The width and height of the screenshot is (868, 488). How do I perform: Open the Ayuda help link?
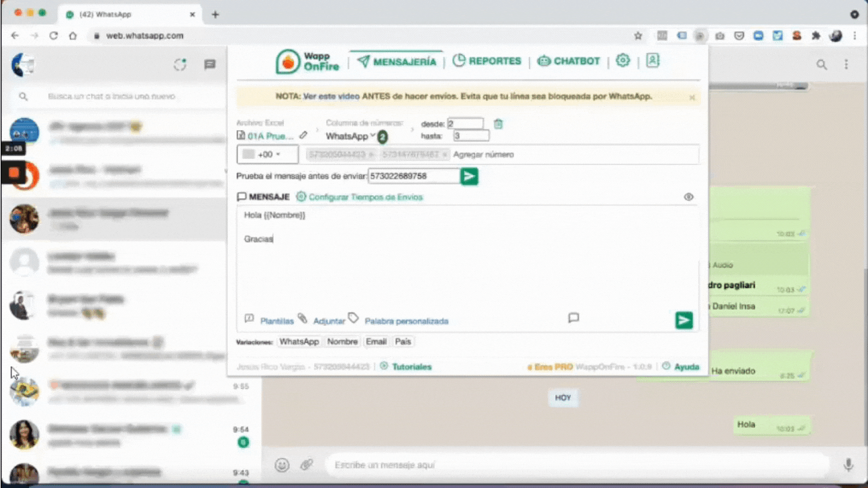tap(687, 366)
